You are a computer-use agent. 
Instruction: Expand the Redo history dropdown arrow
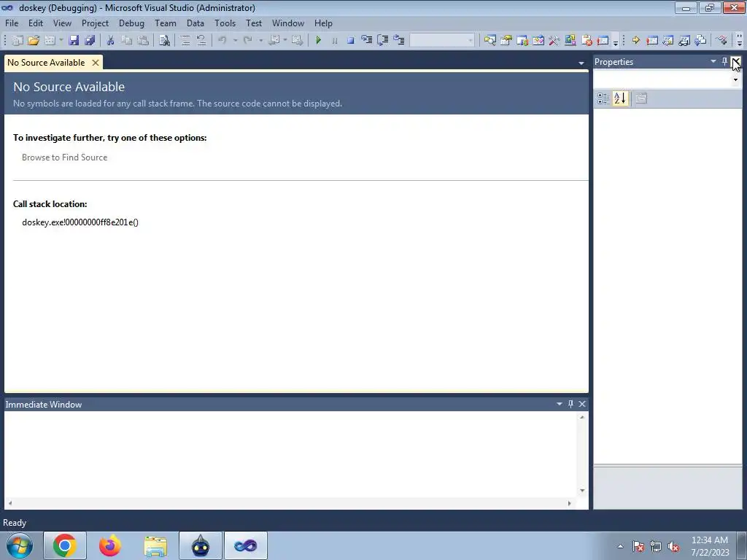tap(260, 41)
